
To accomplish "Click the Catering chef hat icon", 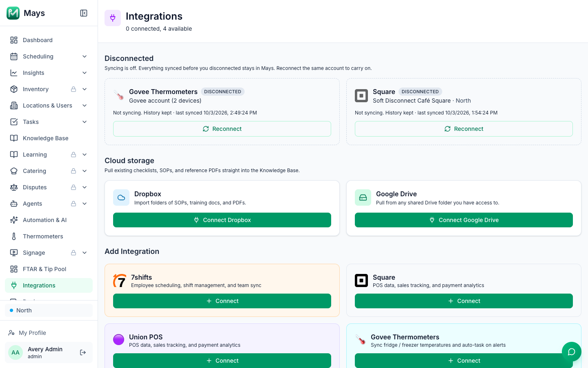I will (14, 171).
